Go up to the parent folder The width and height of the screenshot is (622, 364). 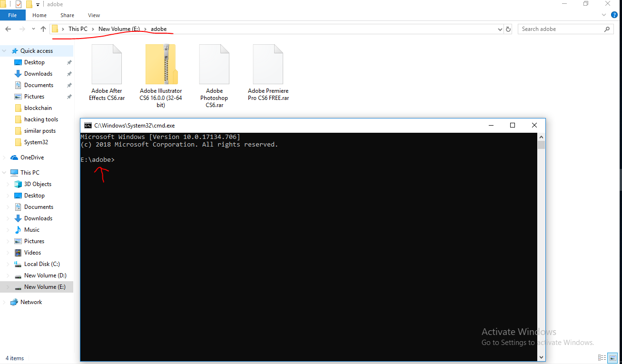click(x=43, y=29)
